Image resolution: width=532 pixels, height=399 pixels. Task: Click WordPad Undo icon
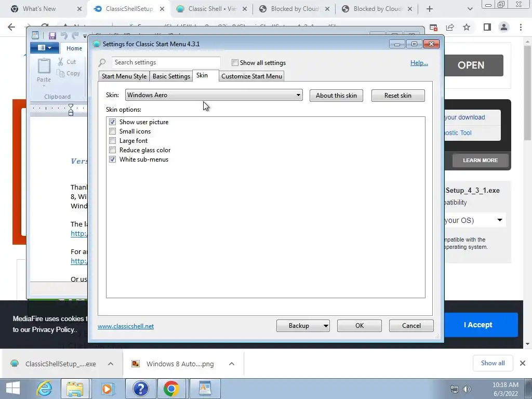[64, 35]
